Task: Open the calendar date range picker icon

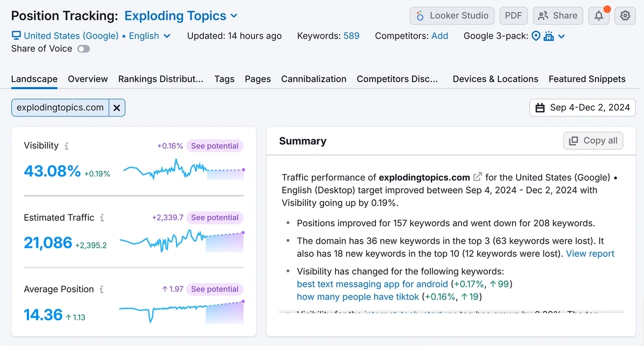Action: (540, 107)
